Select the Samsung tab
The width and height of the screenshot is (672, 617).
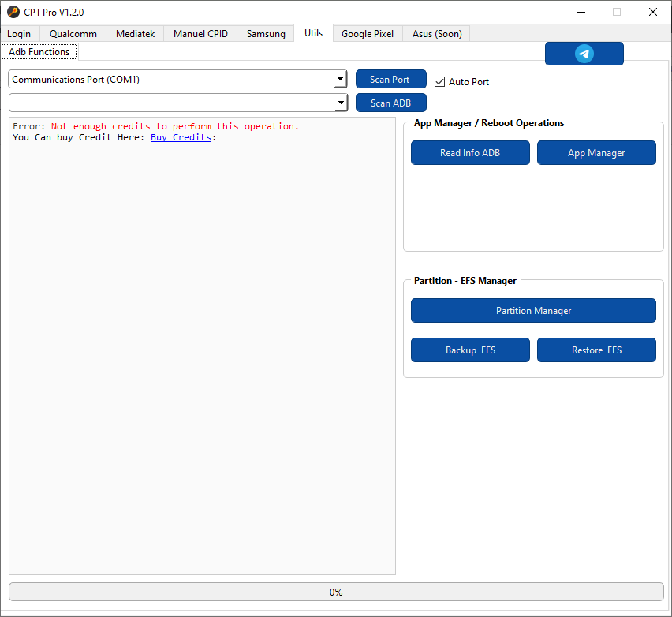(x=266, y=33)
